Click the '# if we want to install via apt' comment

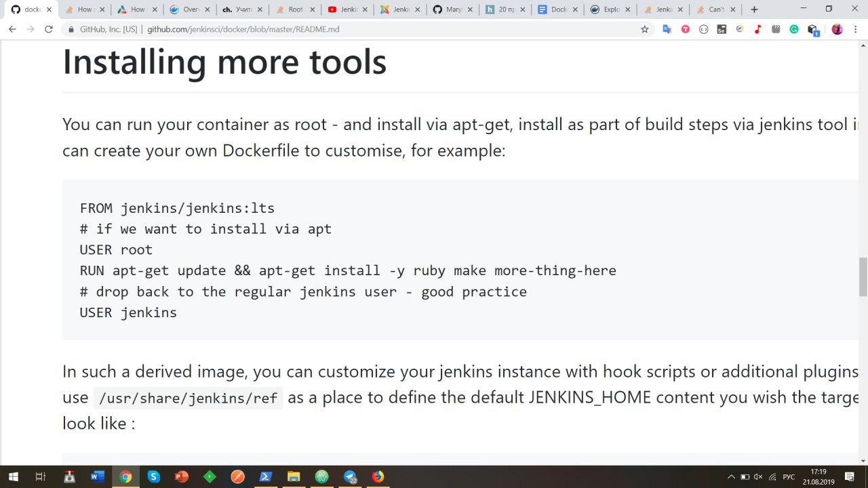(205, 229)
